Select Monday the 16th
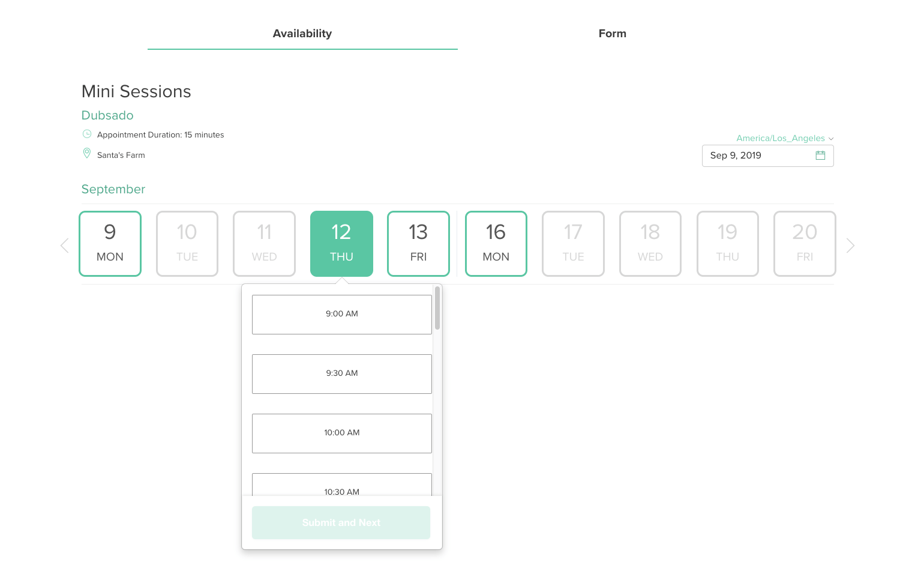Image resolution: width=924 pixels, height=571 pixels. (x=496, y=244)
